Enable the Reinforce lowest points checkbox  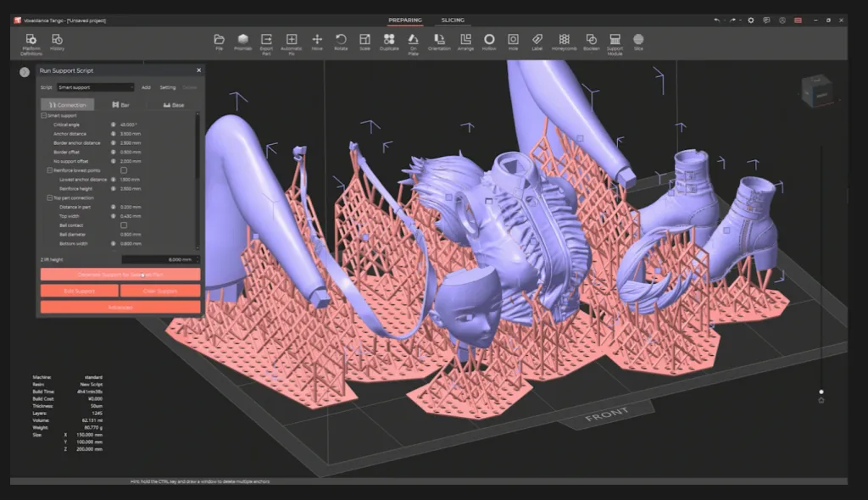point(124,170)
